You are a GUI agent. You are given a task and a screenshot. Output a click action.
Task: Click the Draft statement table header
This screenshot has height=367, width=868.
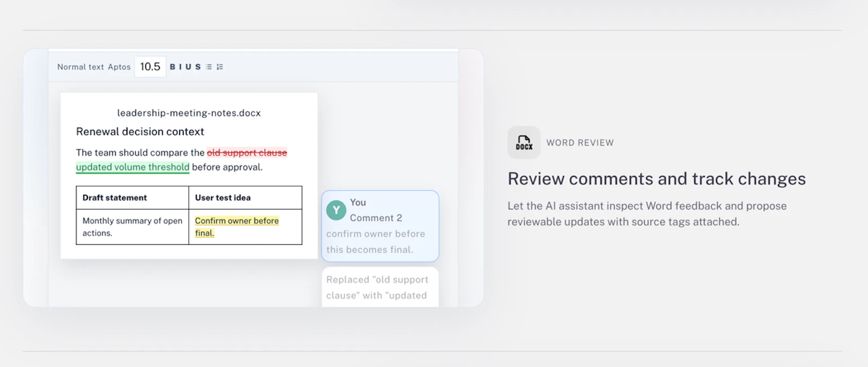(x=132, y=198)
